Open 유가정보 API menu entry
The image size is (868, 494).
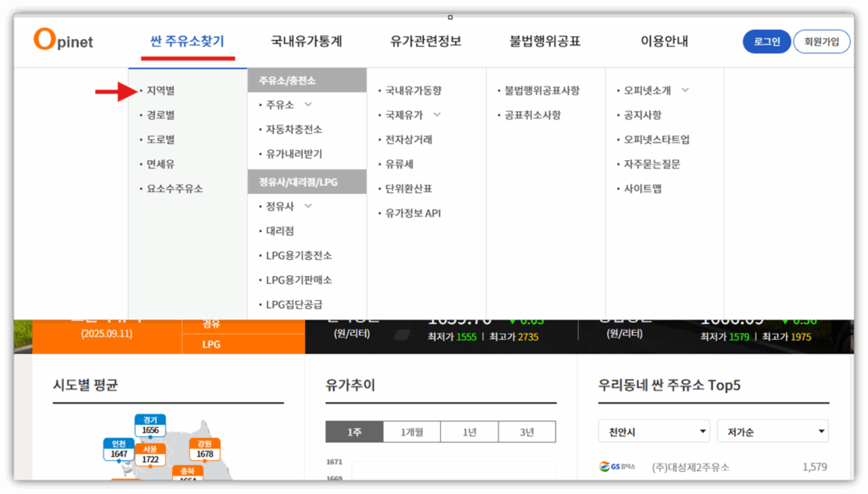click(x=413, y=213)
